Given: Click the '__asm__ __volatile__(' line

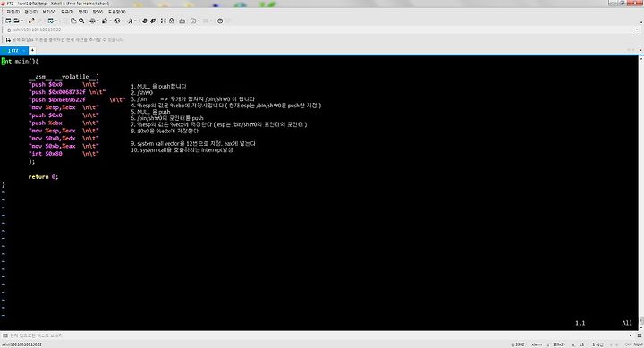Looking at the screenshot, I should click(x=64, y=77).
